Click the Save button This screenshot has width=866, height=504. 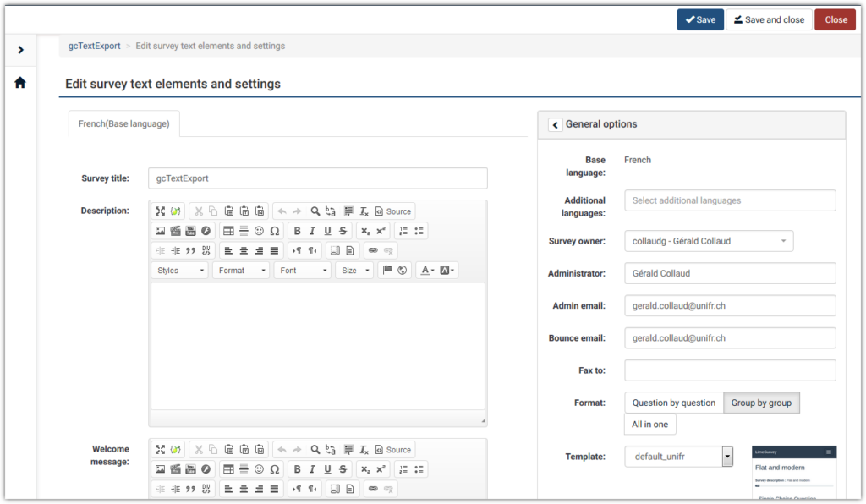pos(700,20)
